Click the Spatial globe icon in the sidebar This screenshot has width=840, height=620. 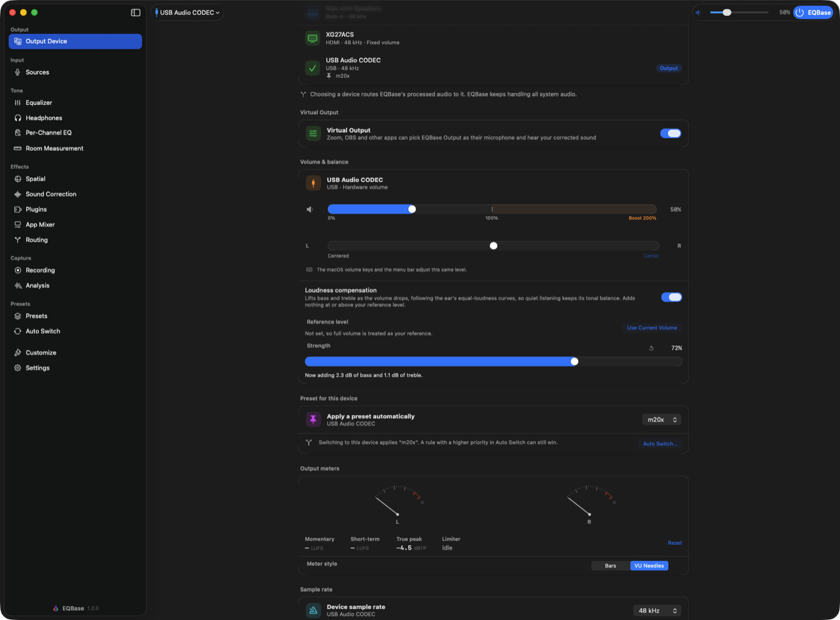pos(17,179)
